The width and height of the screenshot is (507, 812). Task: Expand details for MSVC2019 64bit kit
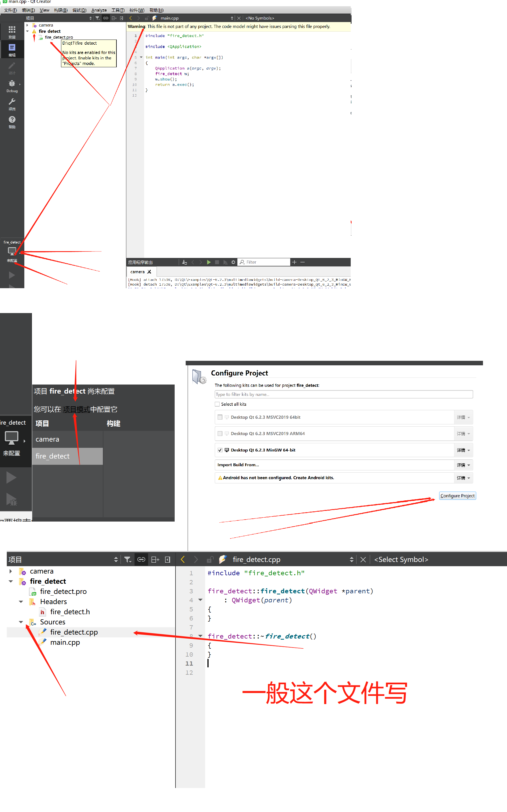[x=463, y=417]
